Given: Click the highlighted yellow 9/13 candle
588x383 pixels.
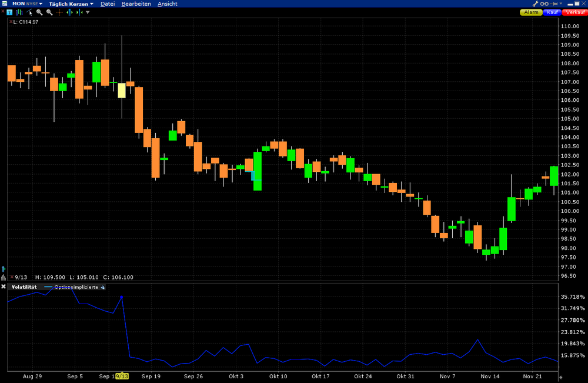Looking at the screenshot, I should tap(122, 91).
